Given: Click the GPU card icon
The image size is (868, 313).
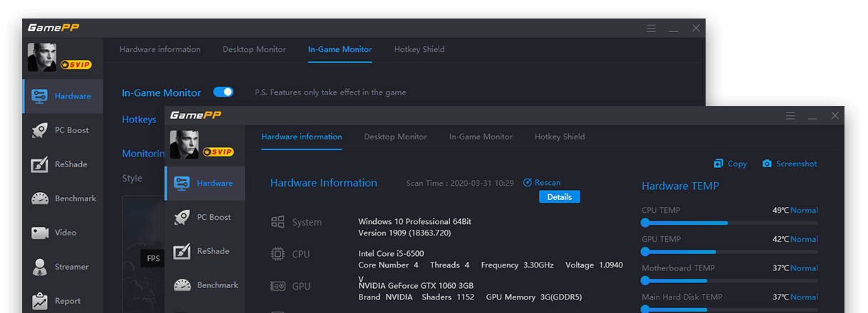Looking at the screenshot, I should [x=278, y=286].
